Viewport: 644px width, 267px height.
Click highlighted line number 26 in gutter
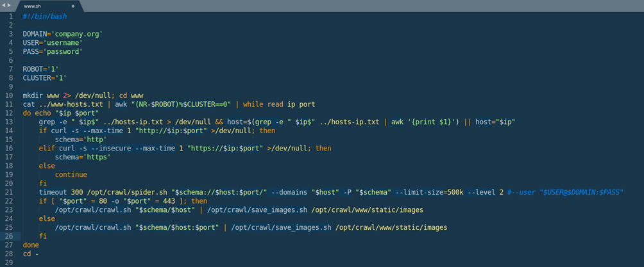point(9,236)
